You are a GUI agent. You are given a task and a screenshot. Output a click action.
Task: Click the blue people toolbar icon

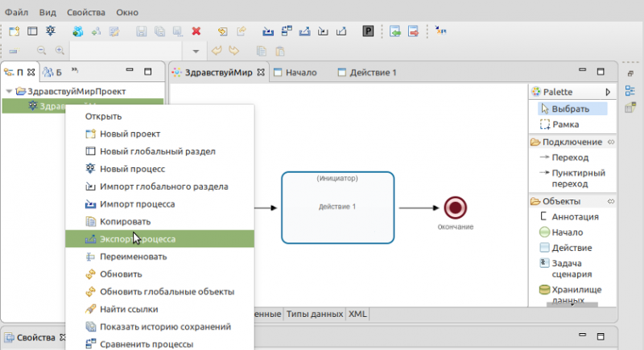(77, 31)
